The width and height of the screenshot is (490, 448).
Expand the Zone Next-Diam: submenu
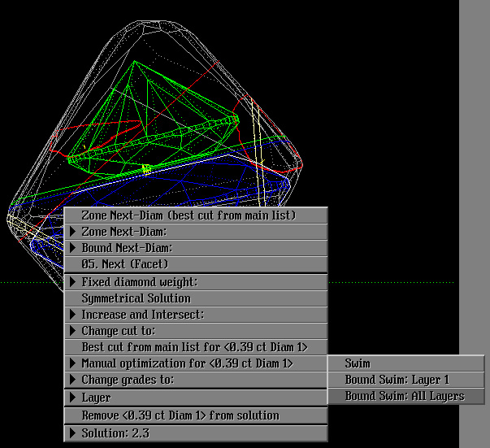click(x=195, y=232)
